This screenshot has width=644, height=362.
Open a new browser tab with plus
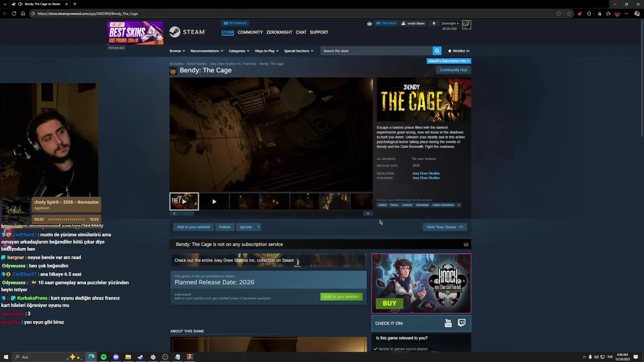tap(74, 4)
